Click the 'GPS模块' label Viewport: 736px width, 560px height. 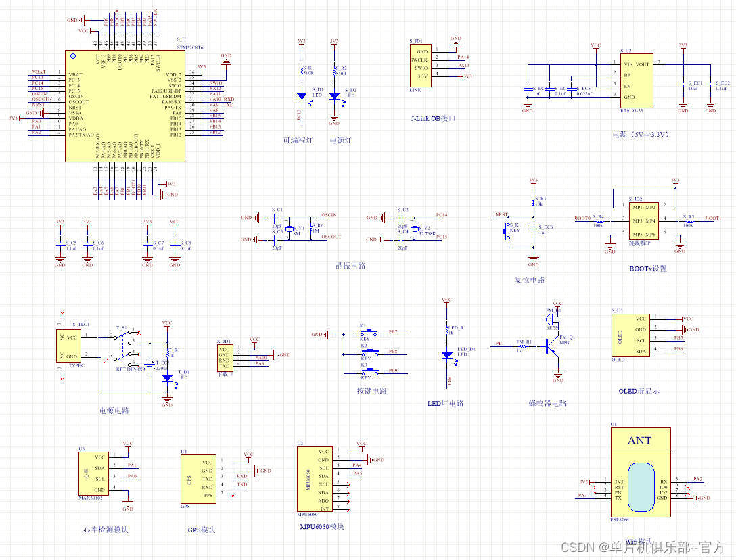(202, 530)
